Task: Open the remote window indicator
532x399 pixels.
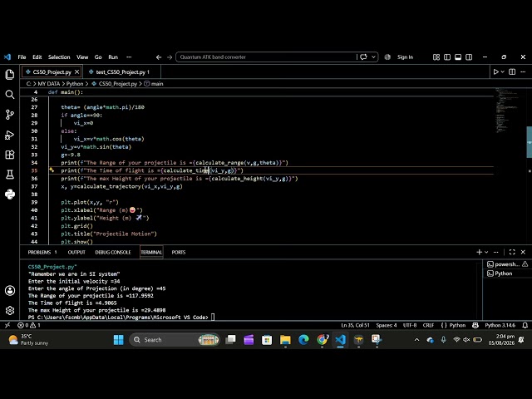Action: [x=7, y=325]
